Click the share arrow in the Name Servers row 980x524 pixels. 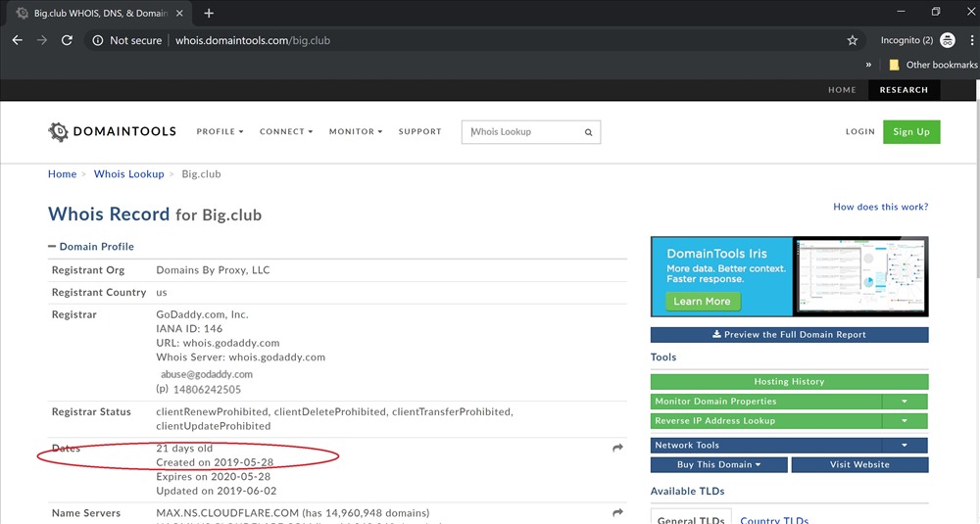point(617,512)
